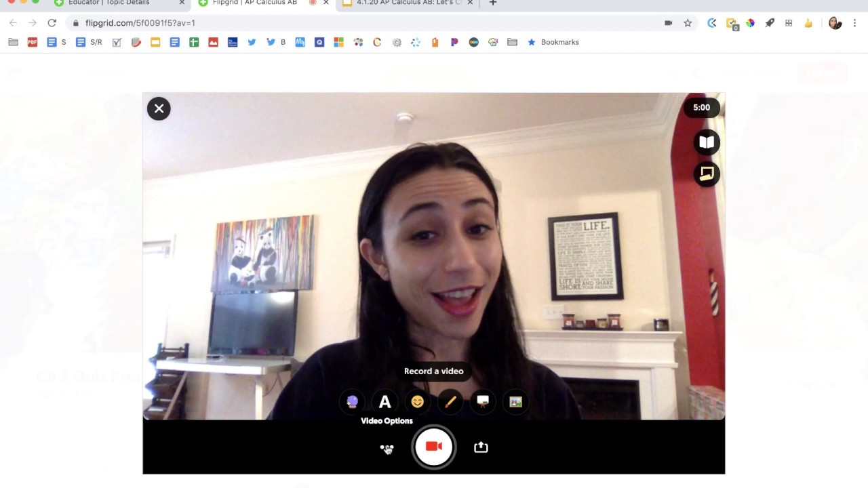
Task: Toggle the camera permission icon in address bar
Action: (668, 23)
